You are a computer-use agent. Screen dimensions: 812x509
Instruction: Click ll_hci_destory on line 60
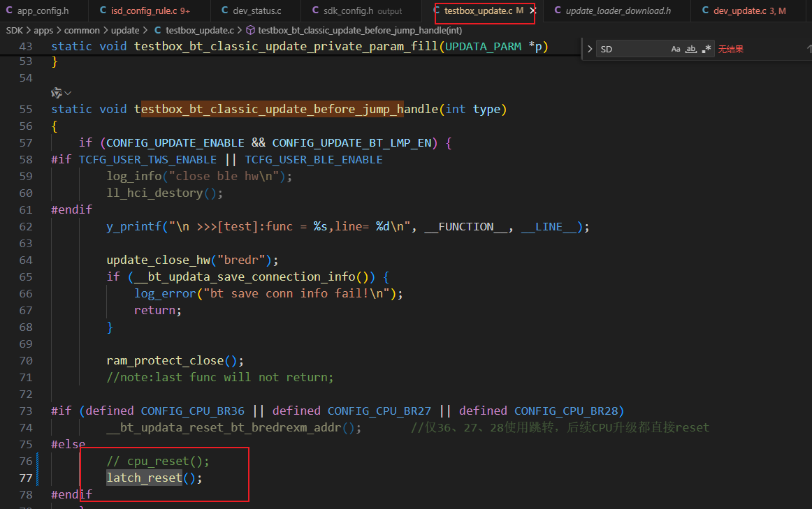click(x=155, y=193)
